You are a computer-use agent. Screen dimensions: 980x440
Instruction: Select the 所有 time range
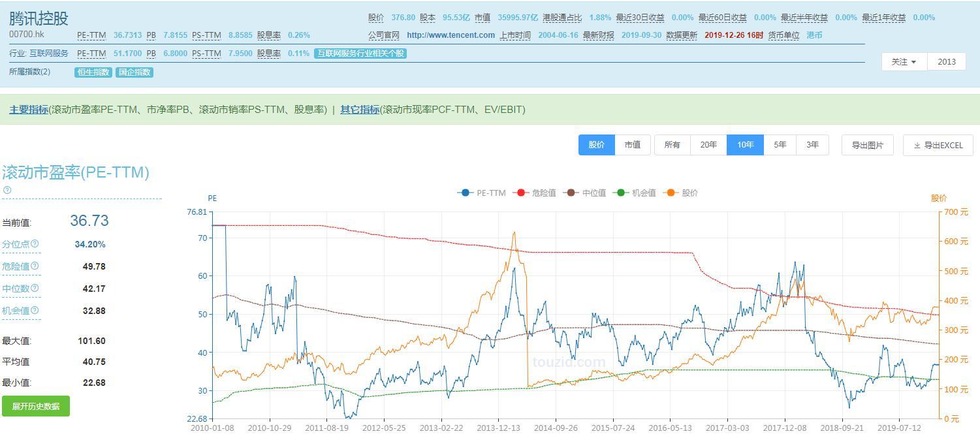[672, 145]
